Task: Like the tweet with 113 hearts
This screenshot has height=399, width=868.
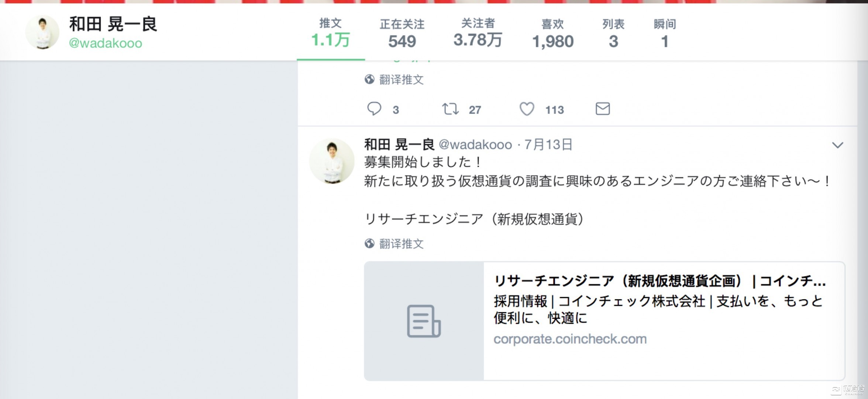Action: [x=527, y=109]
